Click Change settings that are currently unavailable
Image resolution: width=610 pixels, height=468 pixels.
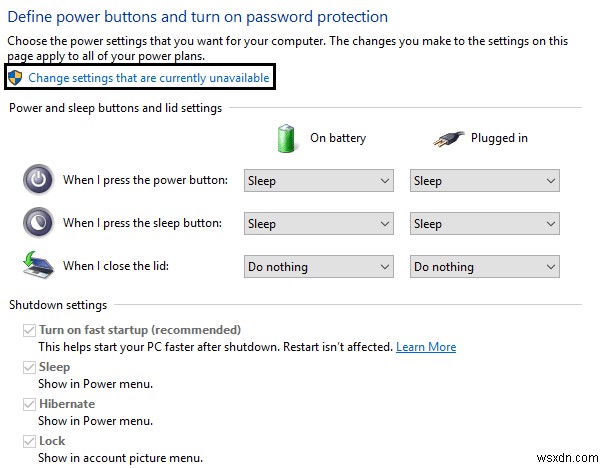pos(148,78)
